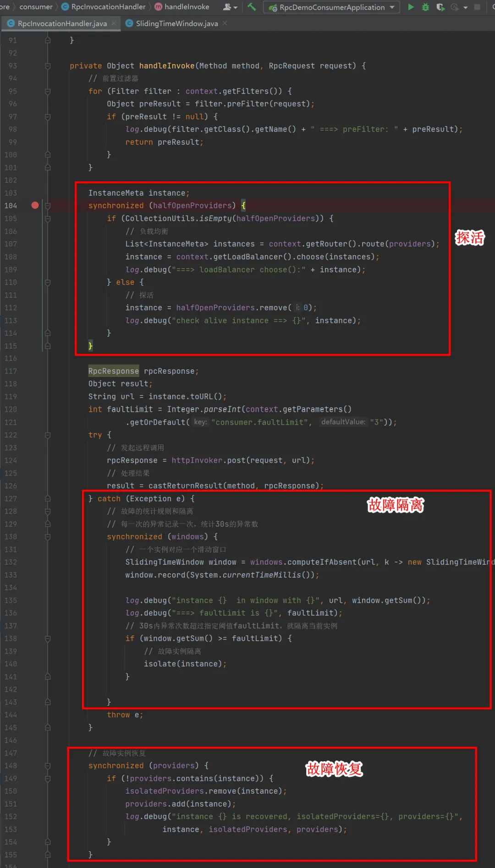This screenshot has width=495, height=868.
Task: Click CollectionUtils.isEmpty on line 105
Action: click(x=178, y=218)
